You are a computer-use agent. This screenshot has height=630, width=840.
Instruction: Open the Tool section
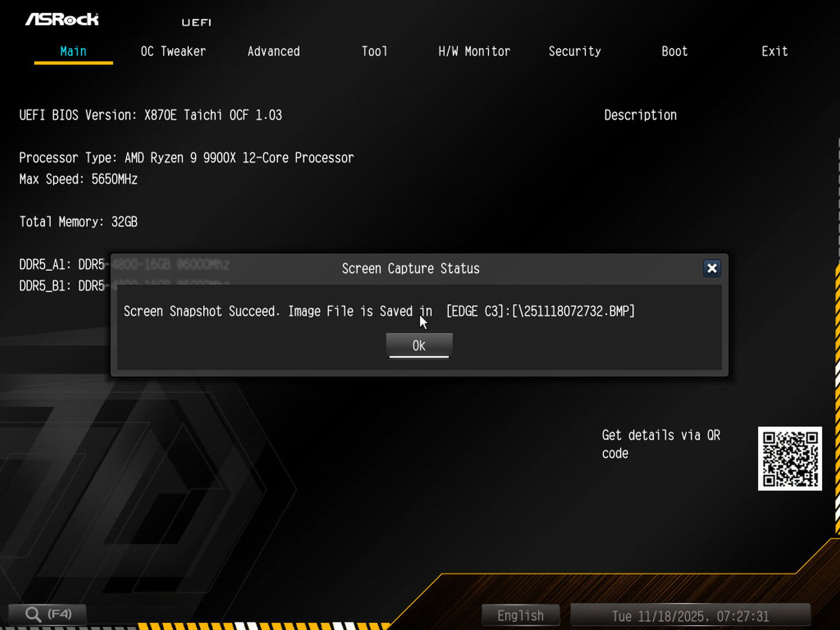(x=374, y=51)
